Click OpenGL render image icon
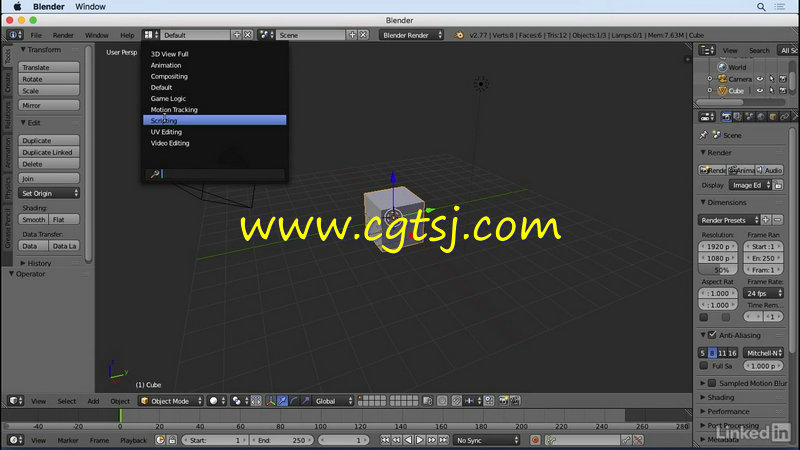800x450 pixels. [503, 401]
